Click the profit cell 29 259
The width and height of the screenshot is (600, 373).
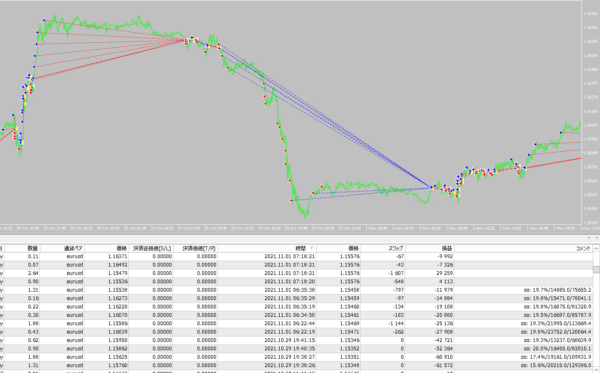click(445, 274)
